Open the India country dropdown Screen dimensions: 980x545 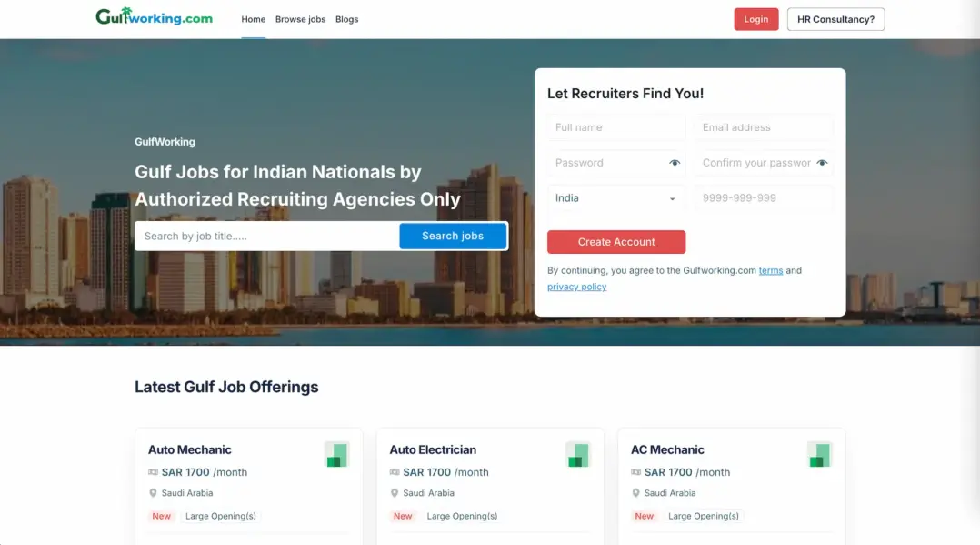615,198
